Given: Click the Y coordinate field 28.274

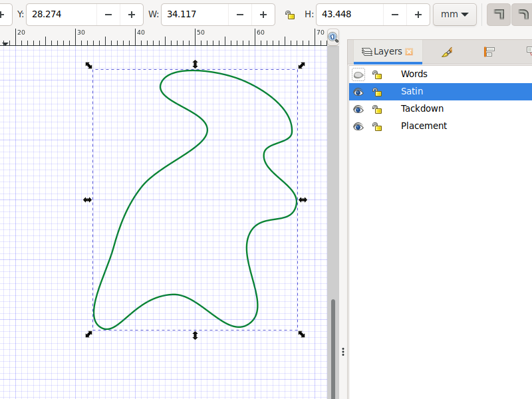Looking at the screenshot, I should click(x=61, y=15).
